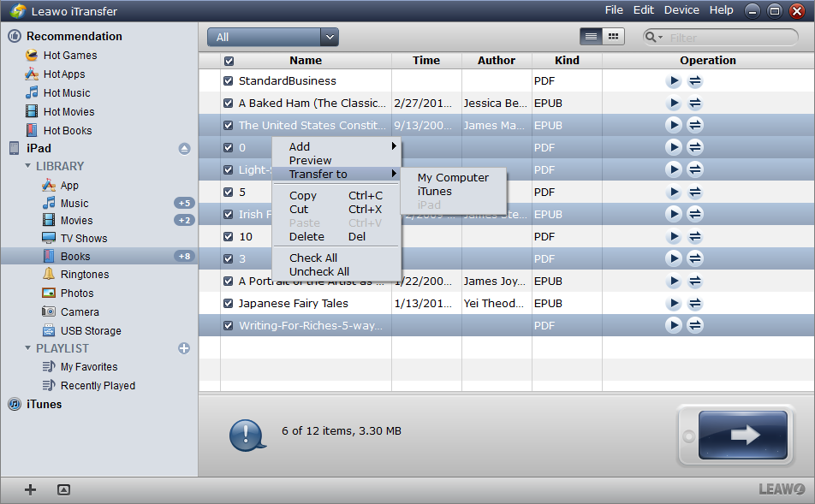Choose Preview from context menu

[x=336, y=160]
